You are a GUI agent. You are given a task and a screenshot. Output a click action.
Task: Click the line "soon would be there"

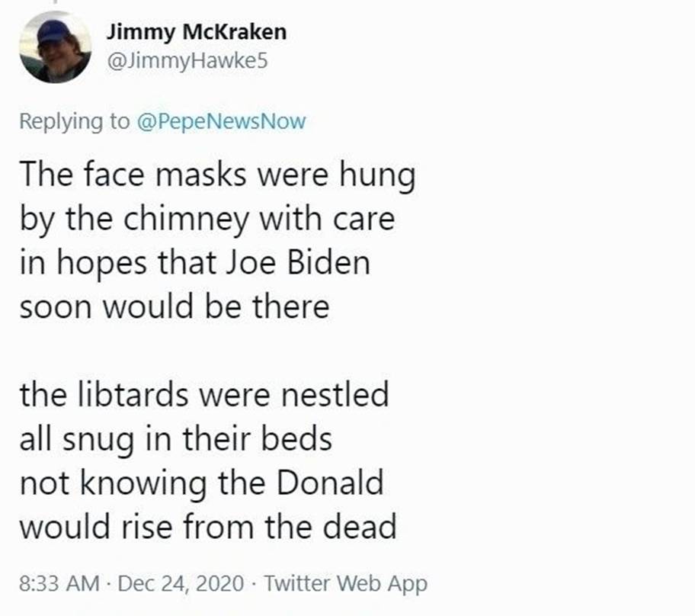tap(175, 306)
